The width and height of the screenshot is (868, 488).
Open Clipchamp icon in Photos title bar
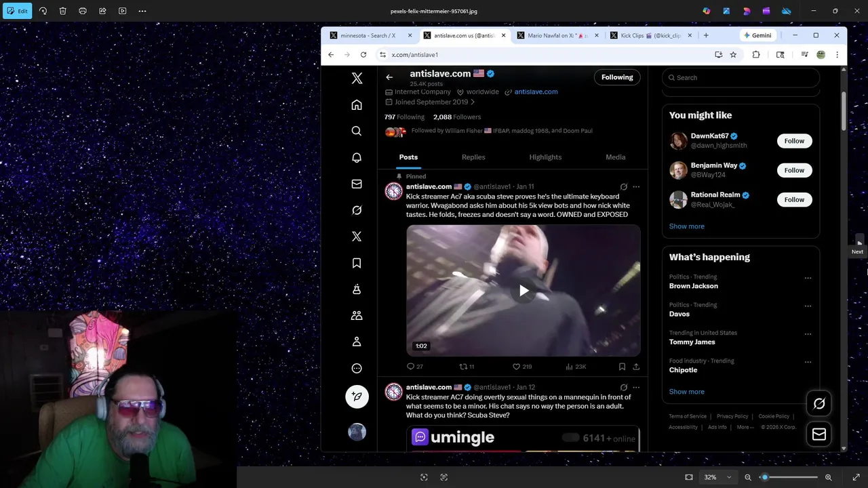pos(766,11)
